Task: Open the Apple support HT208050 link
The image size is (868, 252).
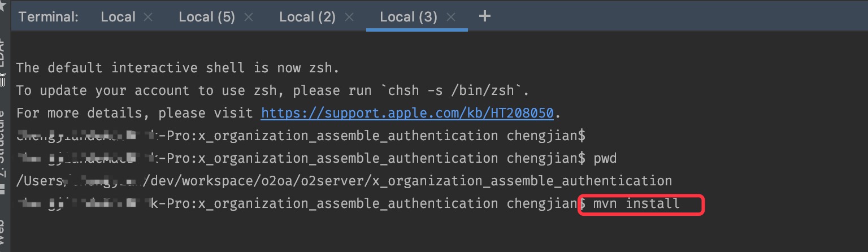Action: click(x=407, y=113)
